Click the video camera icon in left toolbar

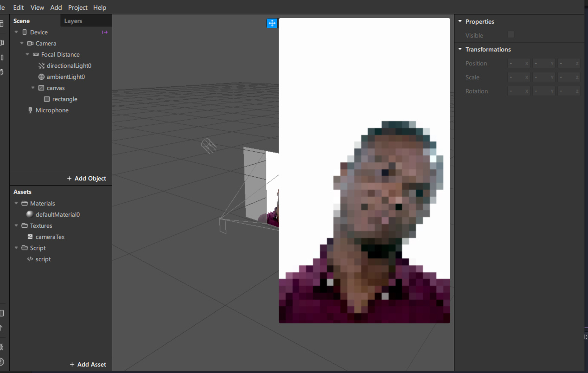coord(2,43)
